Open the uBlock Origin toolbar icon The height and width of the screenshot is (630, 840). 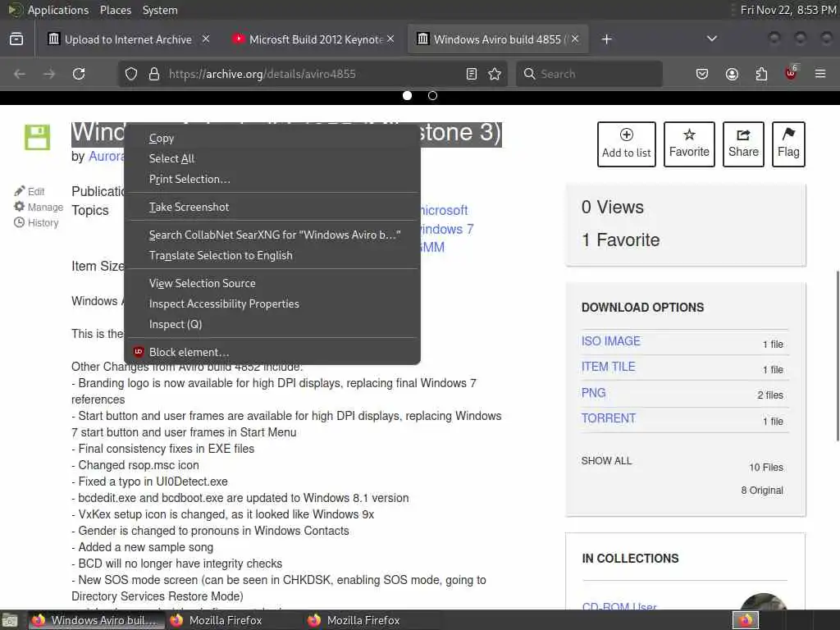pyautogui.click(x=792, y=73)
